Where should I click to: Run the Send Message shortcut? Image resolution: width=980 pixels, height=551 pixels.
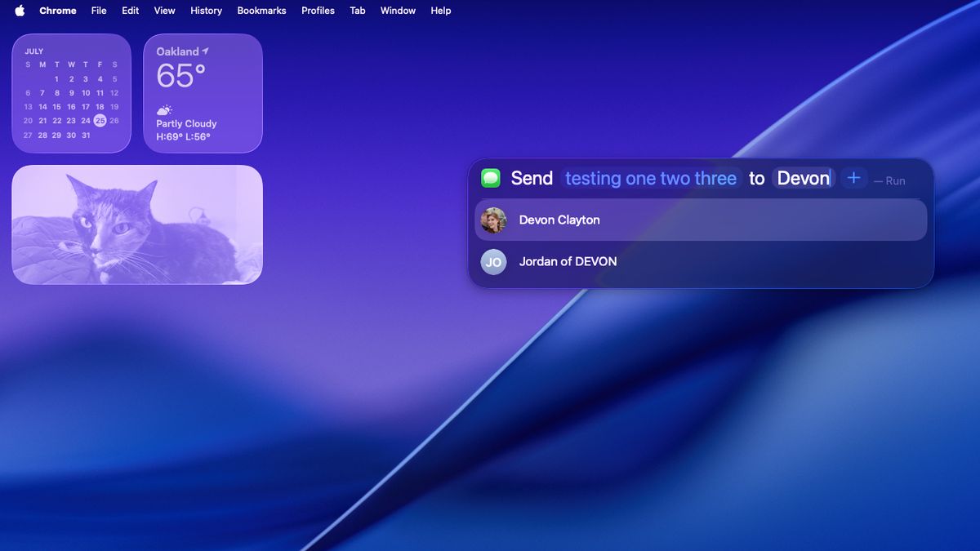(x=896, y=180)
